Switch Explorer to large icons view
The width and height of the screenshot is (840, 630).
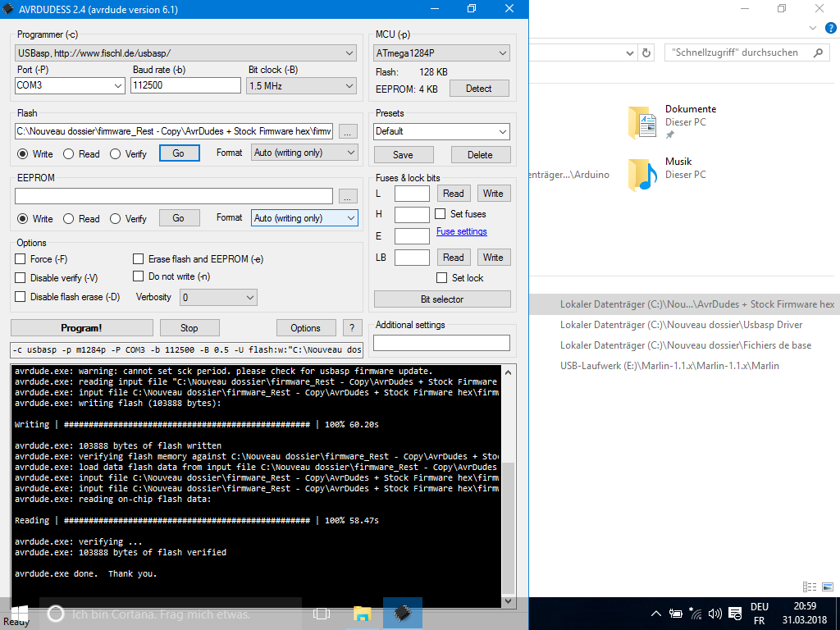point(828,587)
